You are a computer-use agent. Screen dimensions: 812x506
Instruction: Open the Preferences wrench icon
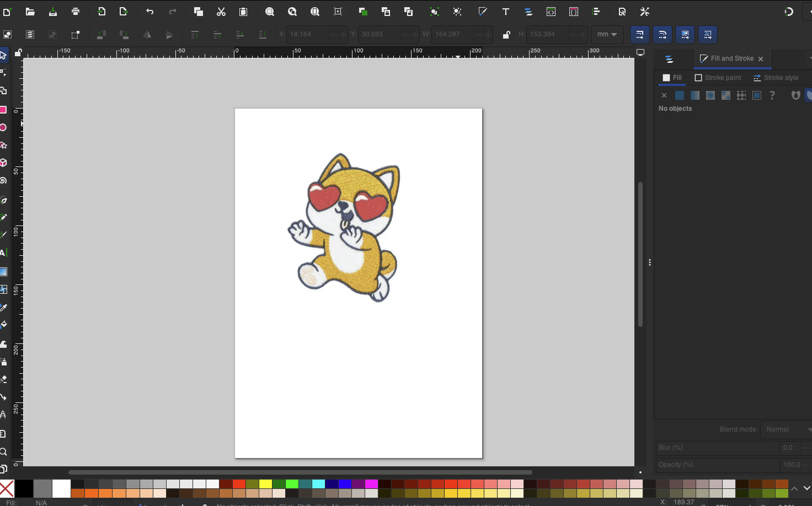point(645,12)
